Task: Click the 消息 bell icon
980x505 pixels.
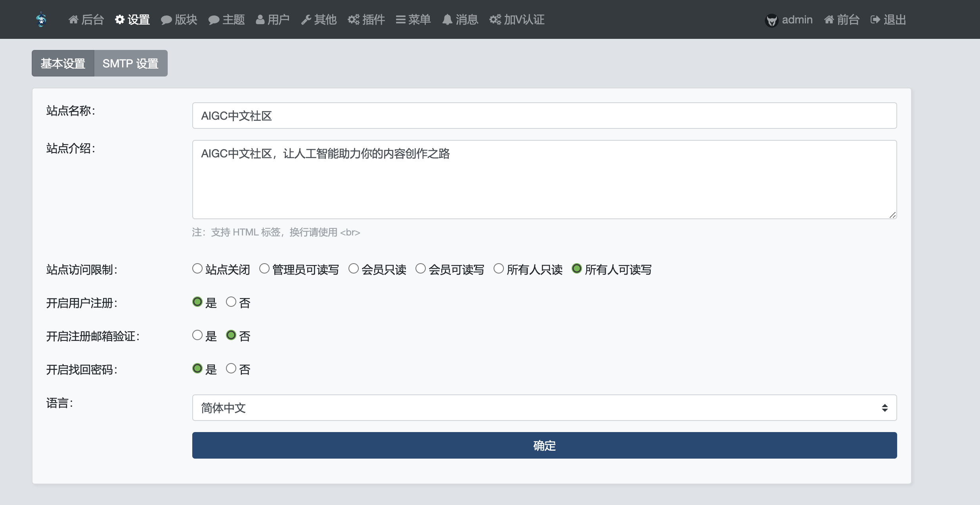Action: pyautogui.click(x=447, y=19)
